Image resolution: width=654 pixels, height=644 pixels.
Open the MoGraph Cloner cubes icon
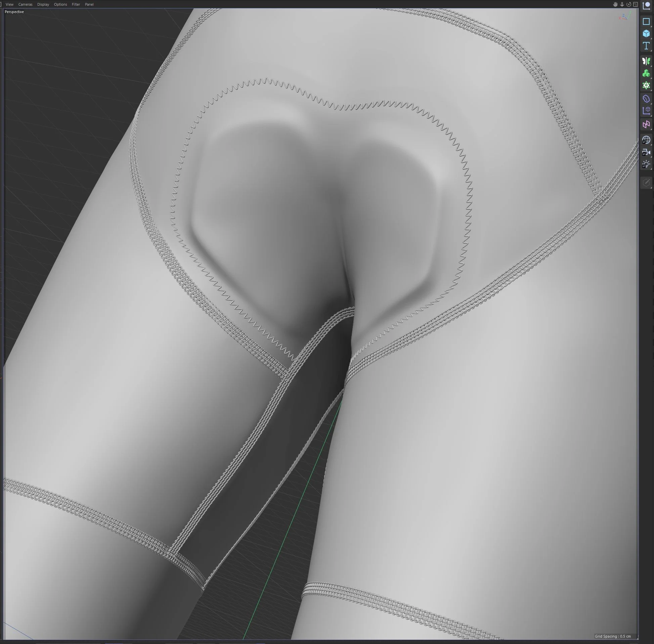coord(646,73)
